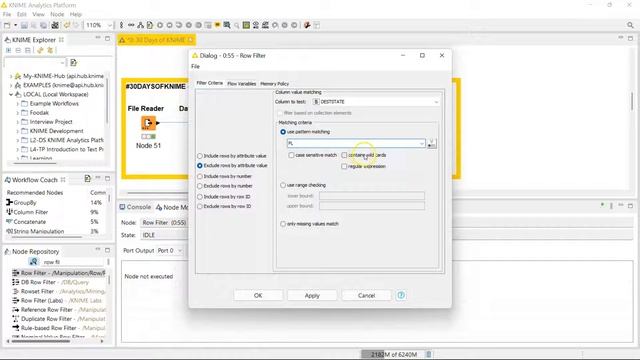
Task: Select Rule-based Row Filter node in repository
Action: pyautogui.click(x=59, y=328)
